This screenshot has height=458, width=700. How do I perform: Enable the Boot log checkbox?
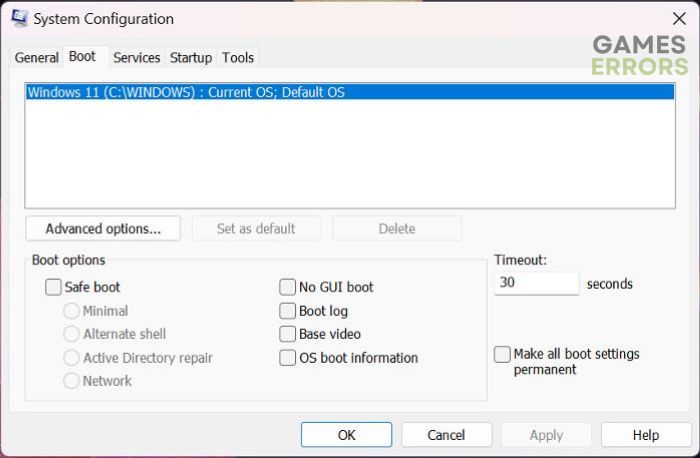288,311
